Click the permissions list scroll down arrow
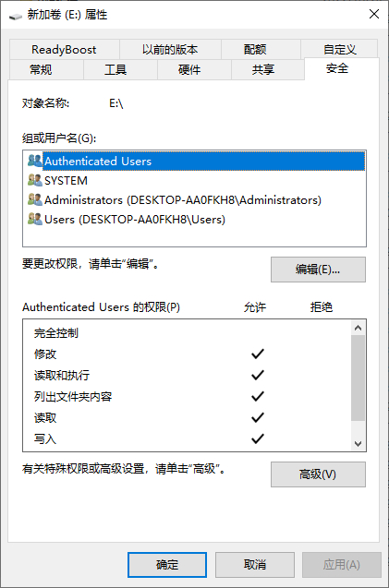The image size is (389, 588). (x=358, y=444)
